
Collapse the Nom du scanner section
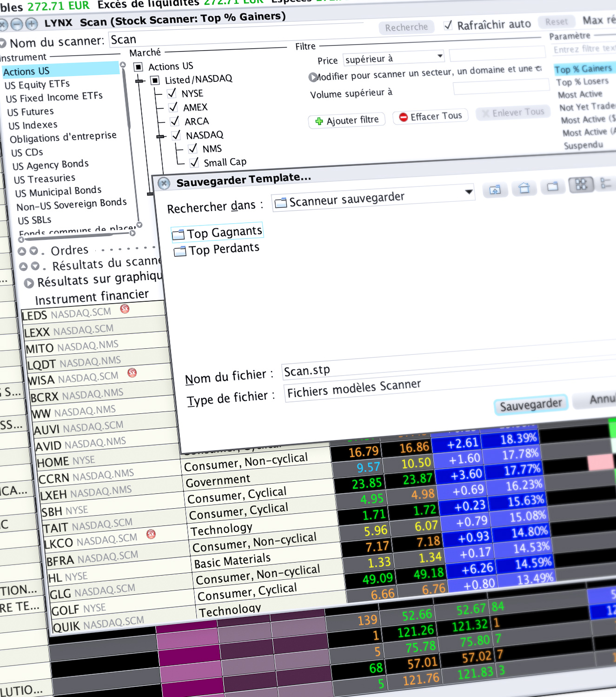pos(2,43)
